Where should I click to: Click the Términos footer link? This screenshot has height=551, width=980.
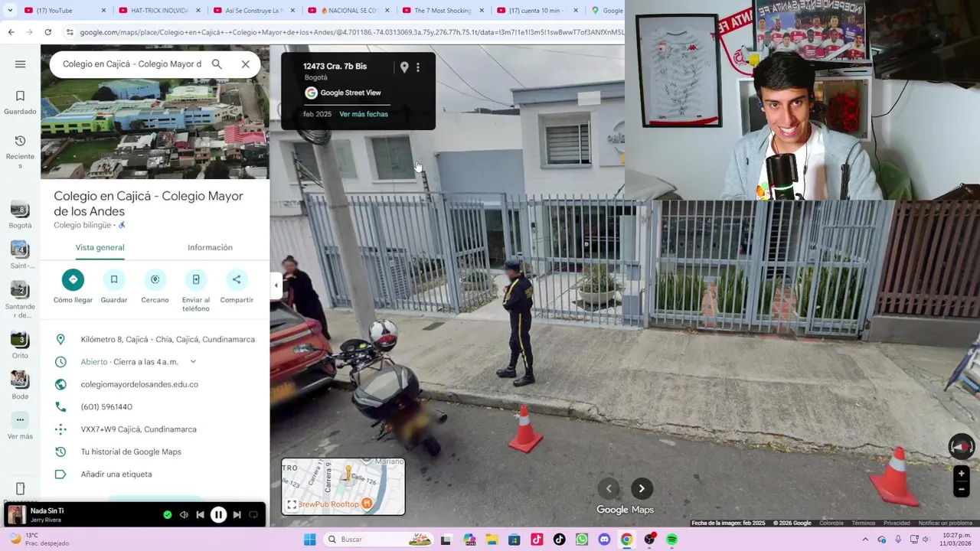click(x=863, y=523)
